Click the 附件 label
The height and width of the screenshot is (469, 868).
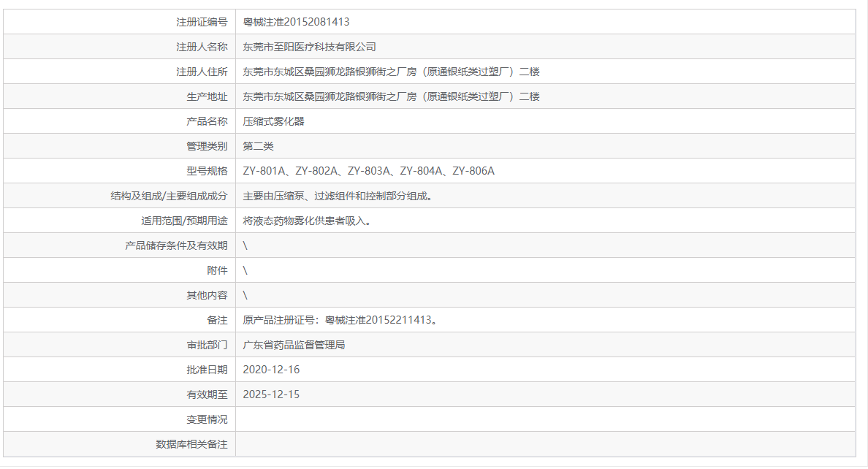(x=217, y=271)
